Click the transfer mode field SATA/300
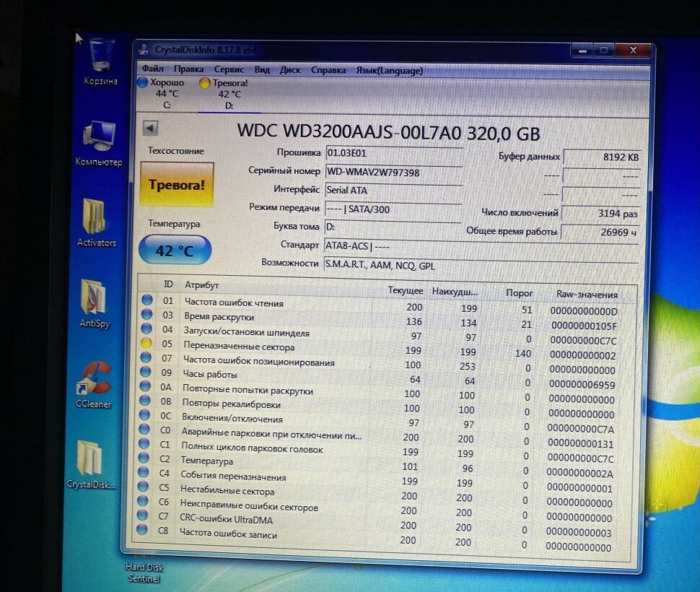This screenshot has width=700, height=592. (x=393, y=209)
